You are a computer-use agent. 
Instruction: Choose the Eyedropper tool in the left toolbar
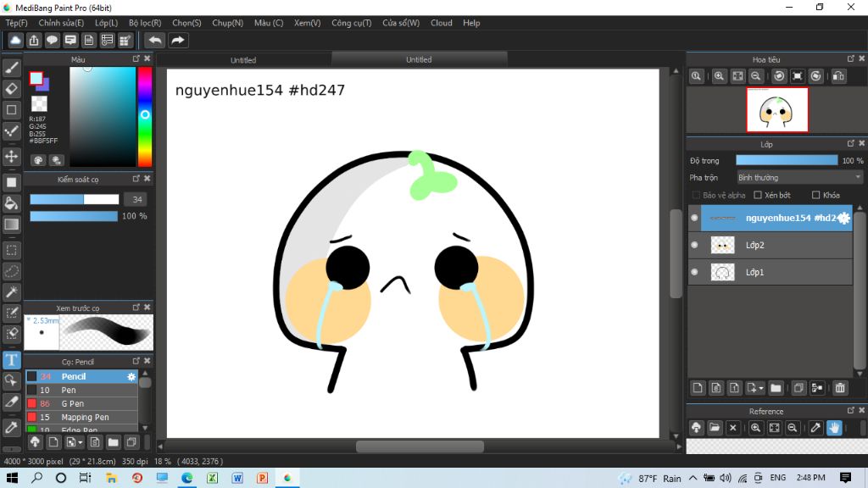[x=12, y=427]
